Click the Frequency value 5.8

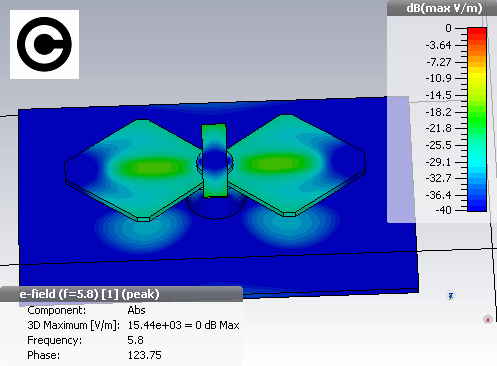point(135,340)
